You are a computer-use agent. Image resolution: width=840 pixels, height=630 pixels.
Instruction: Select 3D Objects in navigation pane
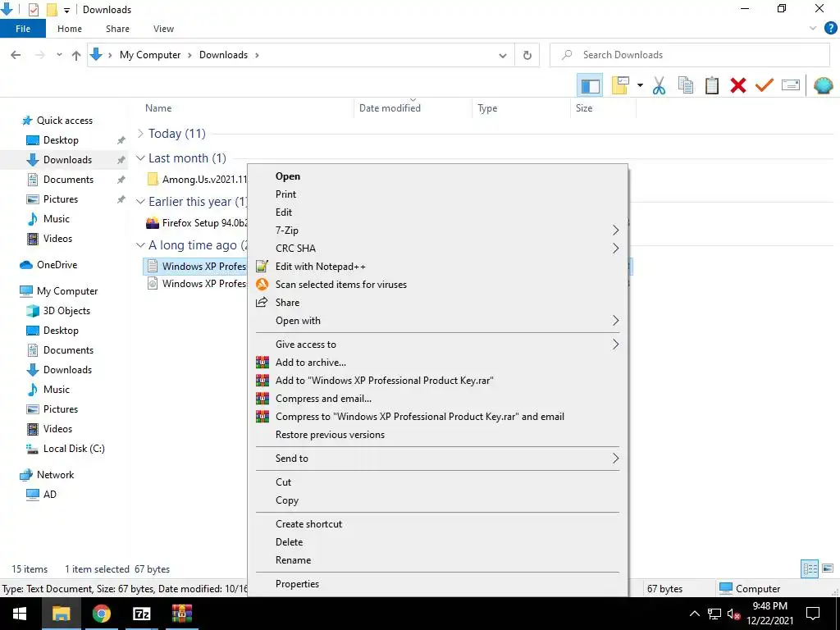point(58,311)
